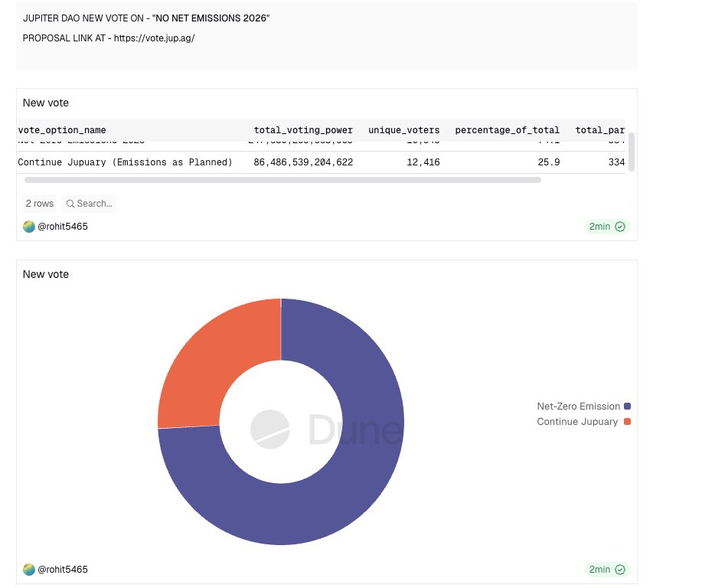Click the orange Continue Jupuary legend swatch
This screenshot has width=728, height=588.
pyautogui.click(x=627, y=422)
